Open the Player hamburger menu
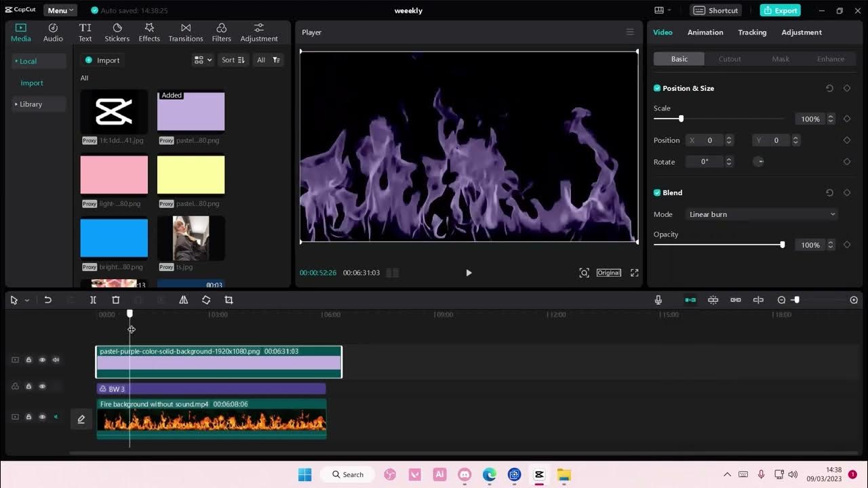Screen dimensions: 868x488 [630, 32]
